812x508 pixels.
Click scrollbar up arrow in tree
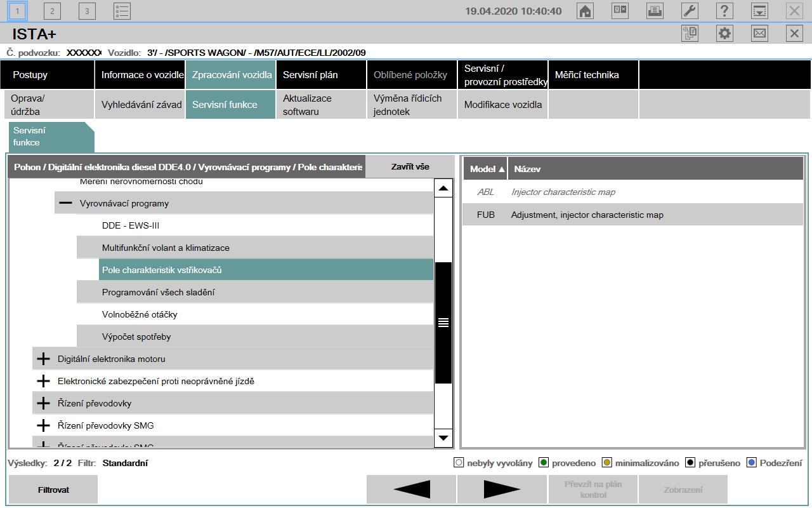tap(443, 188)
